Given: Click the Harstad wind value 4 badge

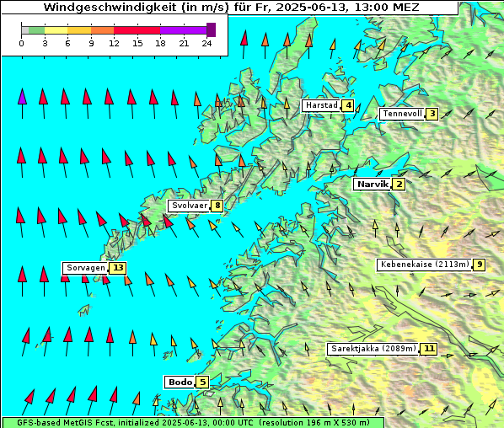Looking at the screenshot, I should (x=348, y=105).
